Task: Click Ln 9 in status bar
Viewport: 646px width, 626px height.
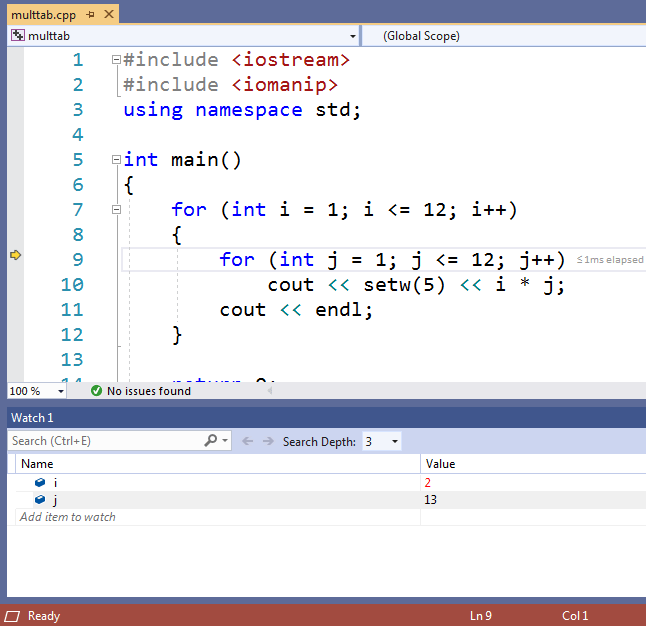Action: pos(481,616)
